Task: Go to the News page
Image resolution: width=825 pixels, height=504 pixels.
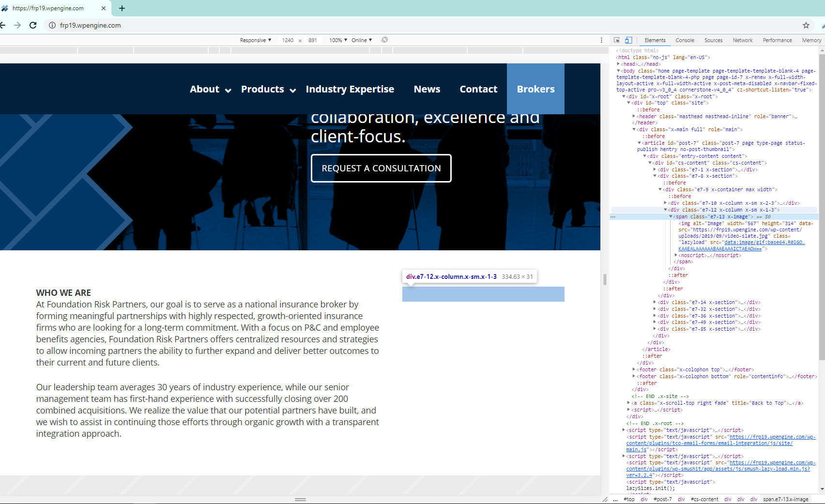Action: point(427,89)
